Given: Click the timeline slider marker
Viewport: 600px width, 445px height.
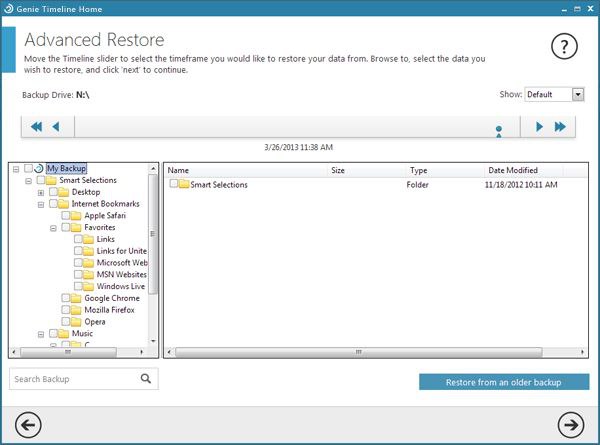Looking at the screenshot, I should point(498,129).
